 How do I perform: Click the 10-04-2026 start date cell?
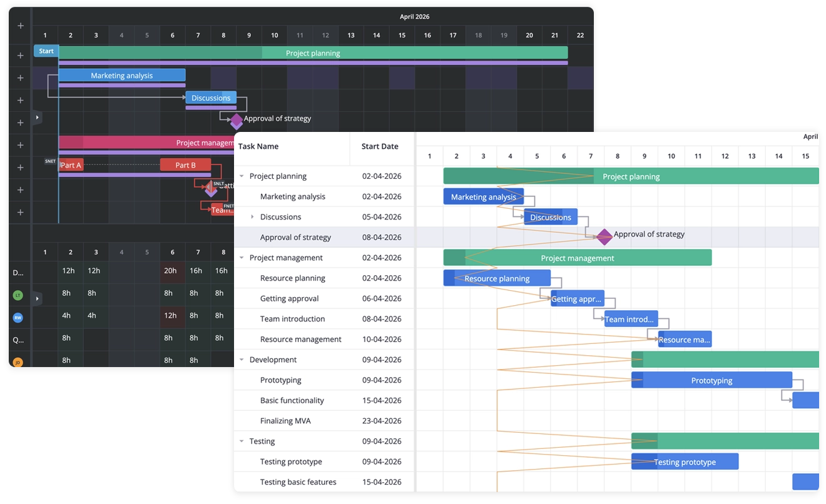coord(382,340)
